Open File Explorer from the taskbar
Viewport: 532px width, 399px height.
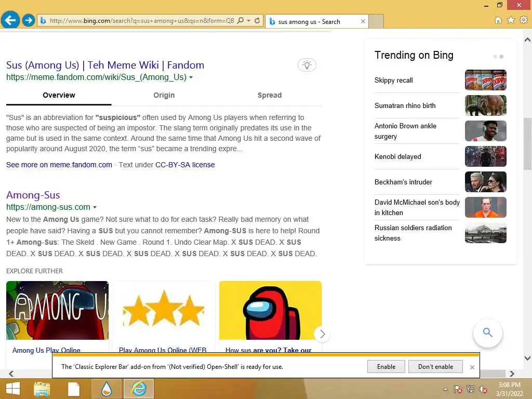coord(42,389)
